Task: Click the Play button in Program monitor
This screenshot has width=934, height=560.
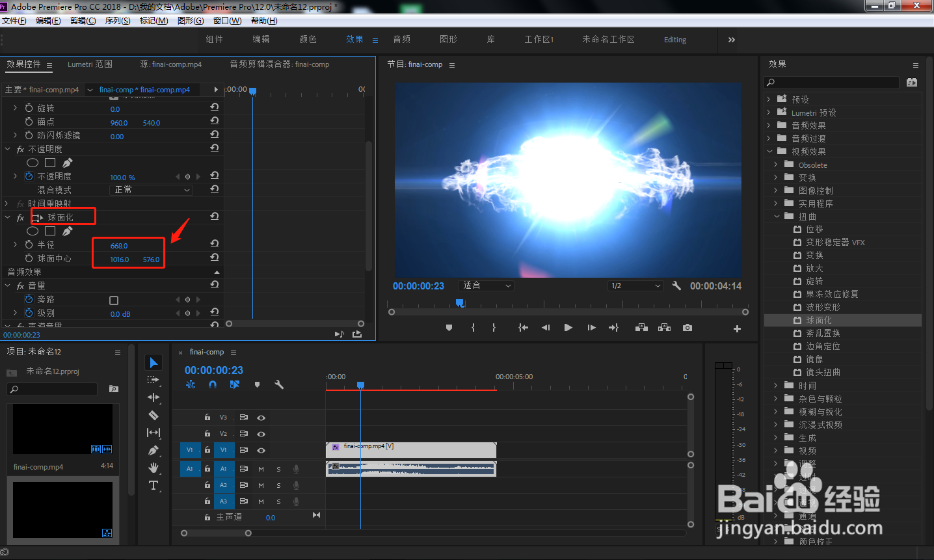Action: (x=568, y=328)
